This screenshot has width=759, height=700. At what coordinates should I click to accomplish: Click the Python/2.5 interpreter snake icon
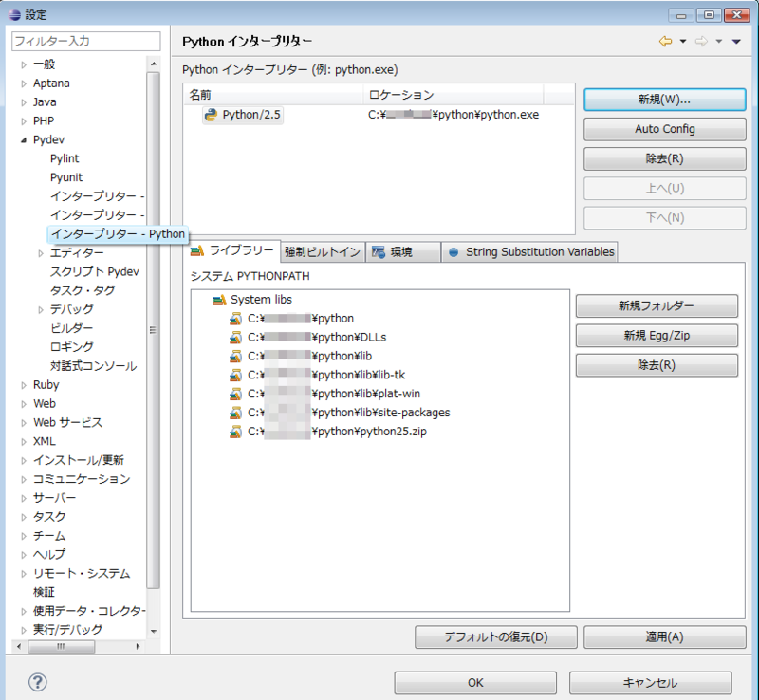211,115
